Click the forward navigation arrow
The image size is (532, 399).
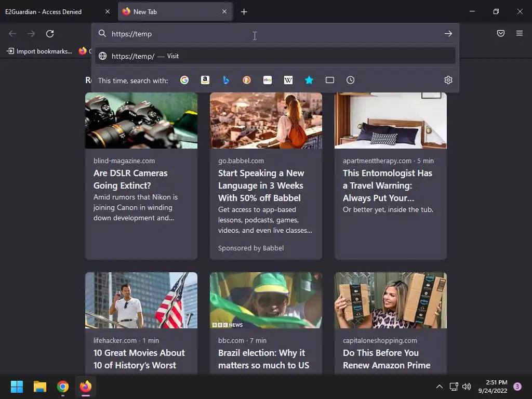(31, 34)
